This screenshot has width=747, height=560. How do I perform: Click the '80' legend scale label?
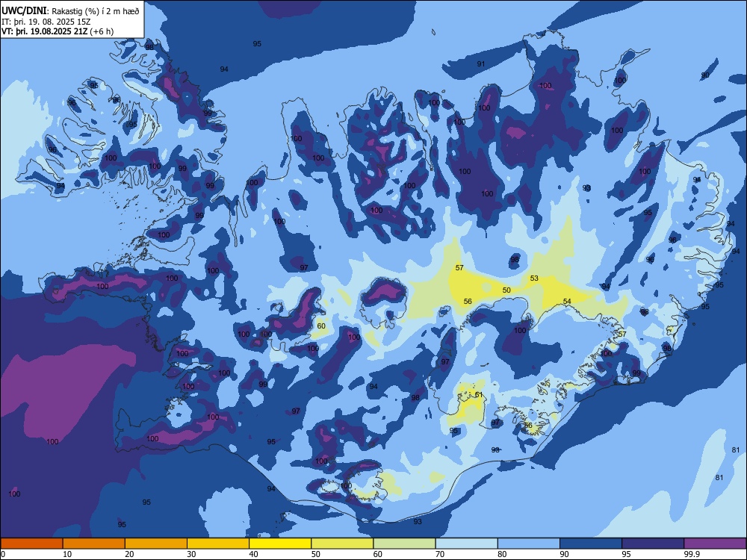pos(502,554)
